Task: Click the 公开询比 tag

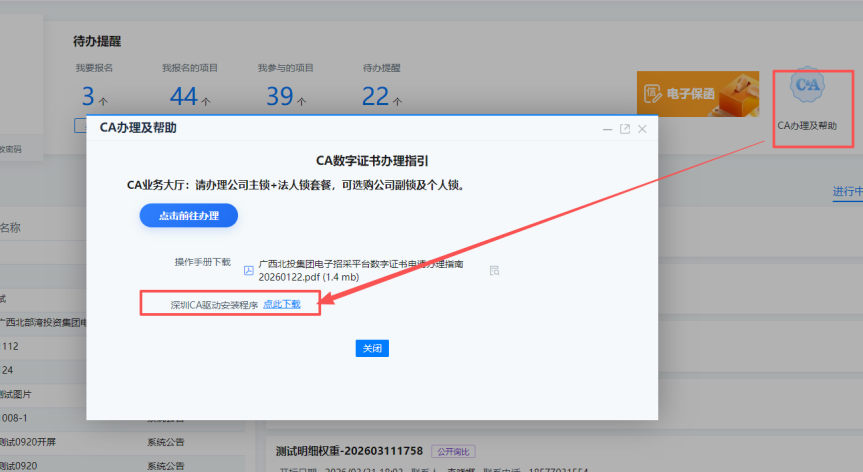Action: click(454, 452)
